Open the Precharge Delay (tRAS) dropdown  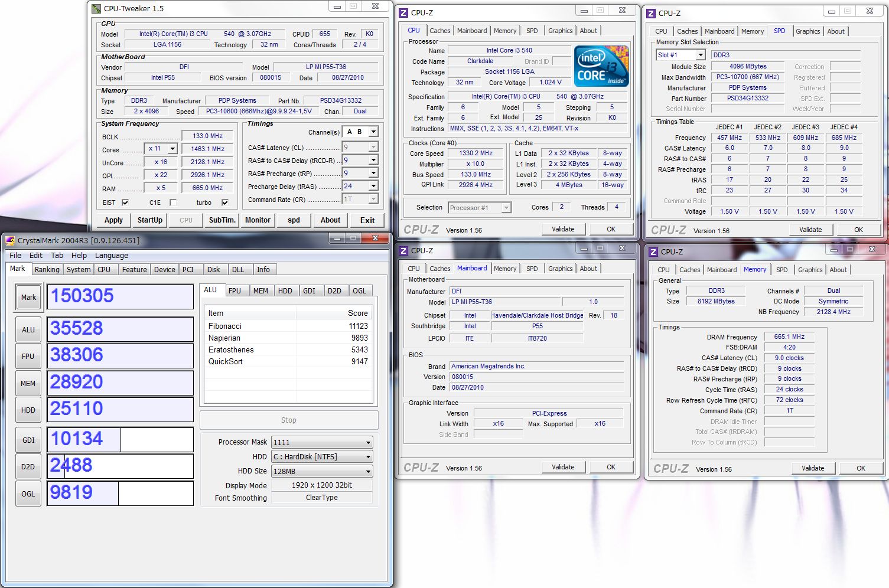coord(373,186)
